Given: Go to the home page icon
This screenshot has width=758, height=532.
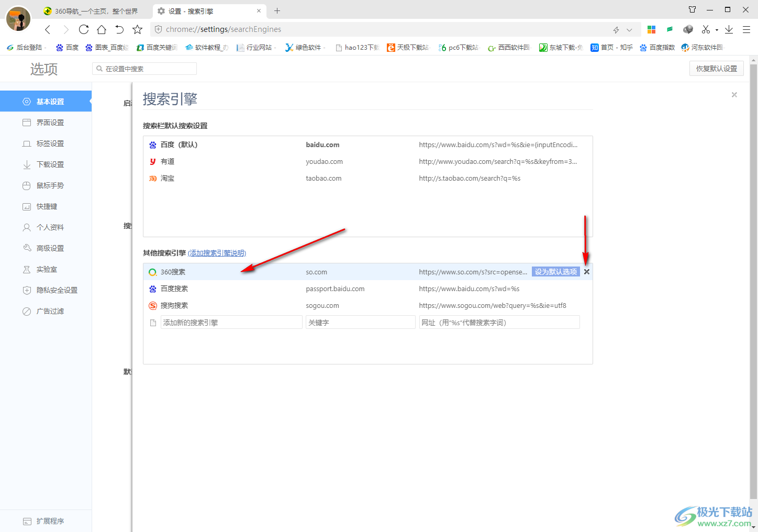Looking at the screenshot, I should click(x=102, y=29).
